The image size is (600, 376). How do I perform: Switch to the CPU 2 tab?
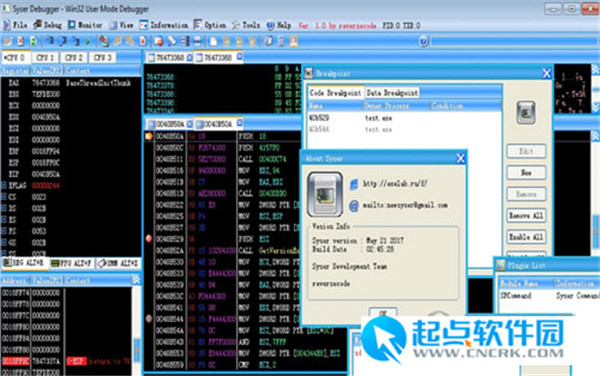click(73, 57)
